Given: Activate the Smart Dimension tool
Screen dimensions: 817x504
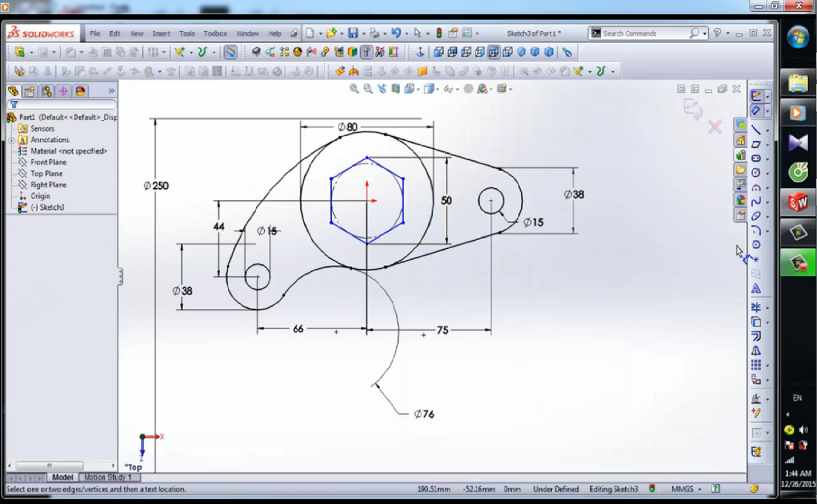Looking at the screenshot, I should (x=756, y=110).
